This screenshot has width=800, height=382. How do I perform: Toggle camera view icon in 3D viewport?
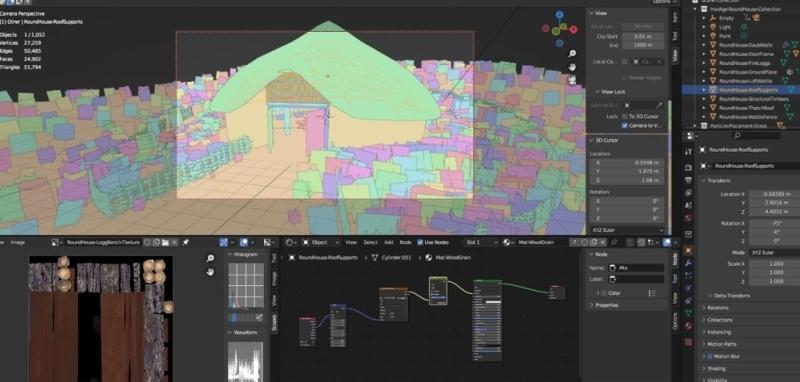pos(572,80)
